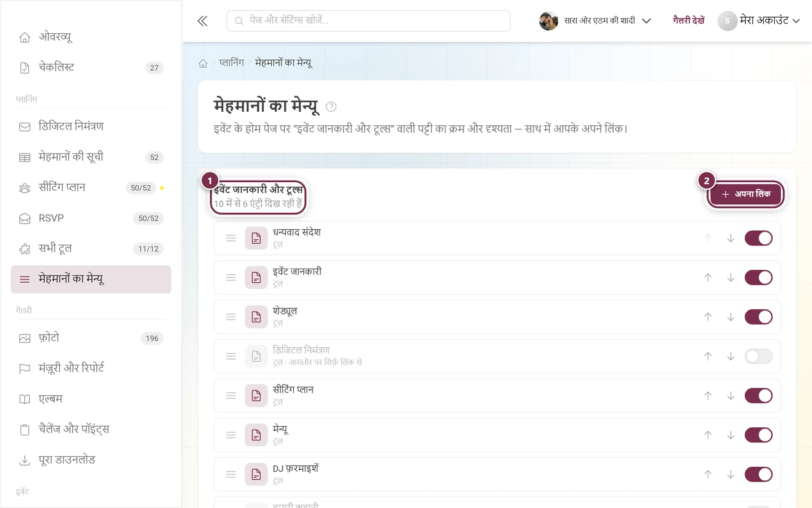Image resolution: width=812 pixels, height=508 pixels.
Task: Disable DJ फ़रमाइशें toggle
Action: 758,475
